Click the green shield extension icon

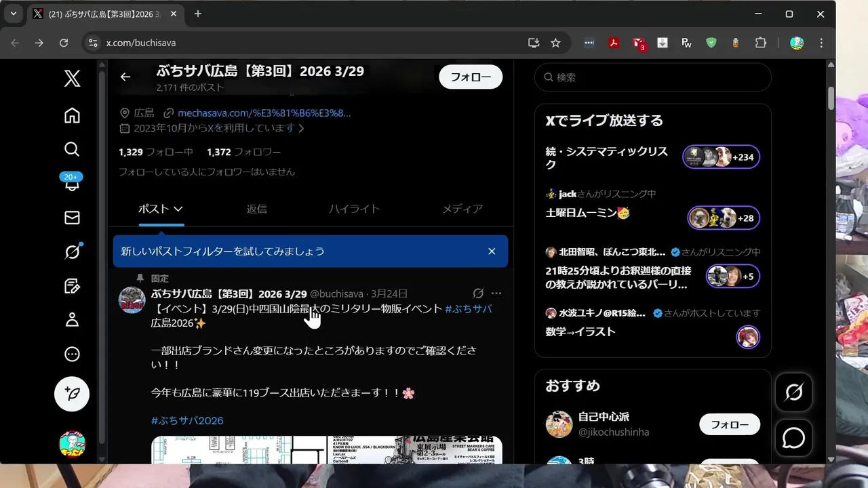(x=711, y=43)
